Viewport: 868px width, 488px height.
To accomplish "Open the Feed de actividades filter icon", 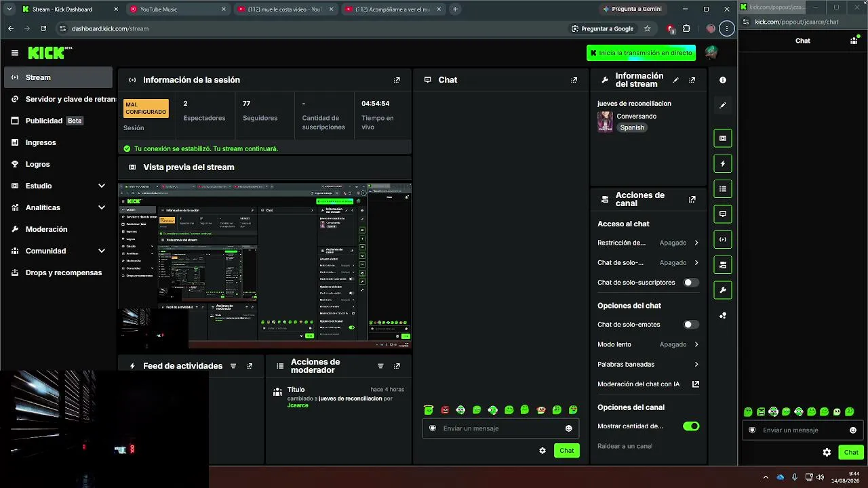I will coord(233,366).
